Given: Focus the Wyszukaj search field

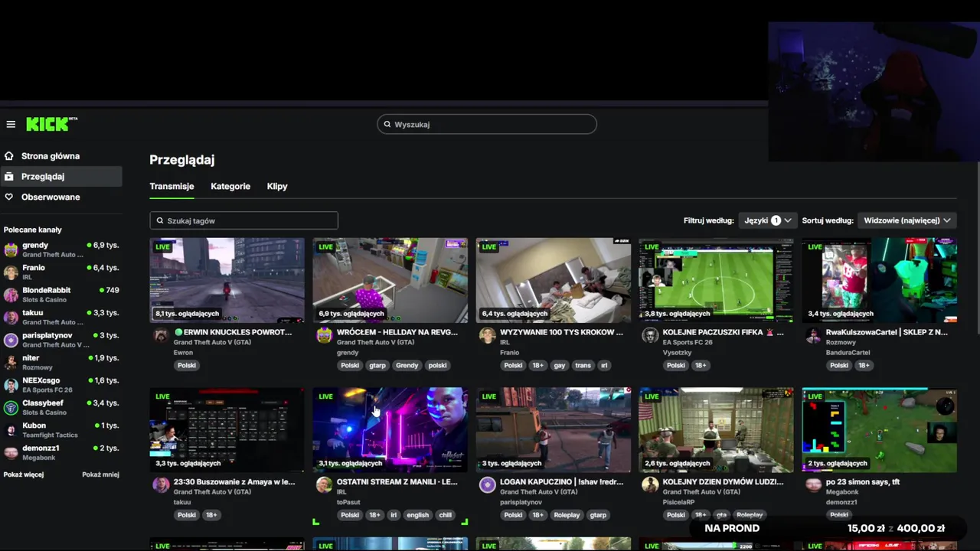Looking at the screenshot, I should click(487, 124).
